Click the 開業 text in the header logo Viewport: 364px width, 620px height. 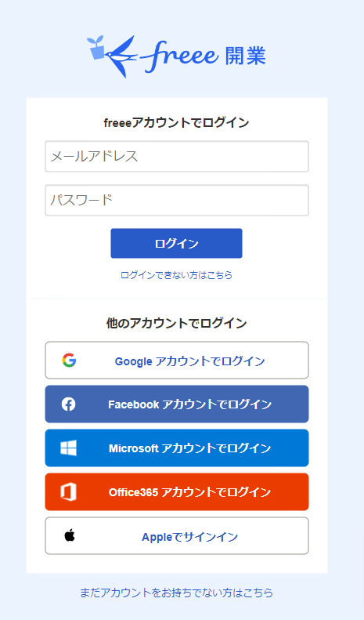246,56
